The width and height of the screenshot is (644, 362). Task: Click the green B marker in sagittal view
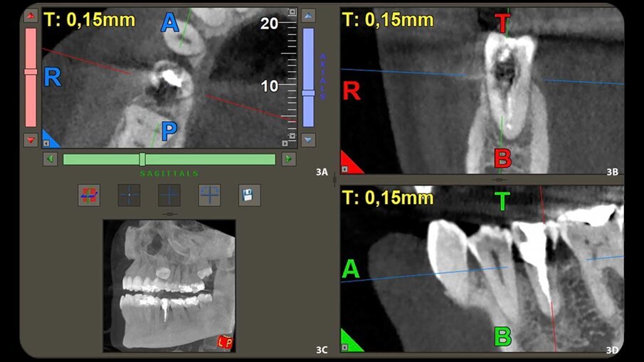tap(502, 336)
